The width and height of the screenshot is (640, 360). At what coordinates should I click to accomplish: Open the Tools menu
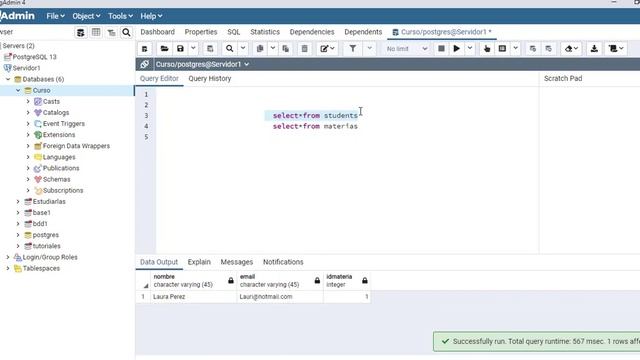point(120,16)
